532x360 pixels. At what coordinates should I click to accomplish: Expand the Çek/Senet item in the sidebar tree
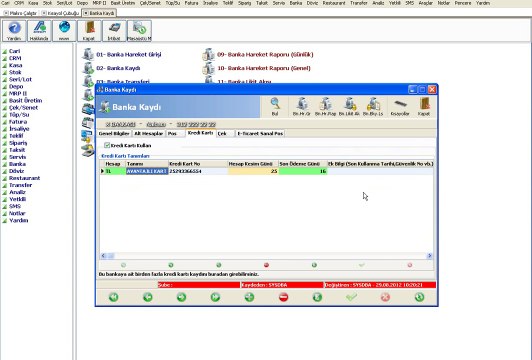tap(23, 108)
